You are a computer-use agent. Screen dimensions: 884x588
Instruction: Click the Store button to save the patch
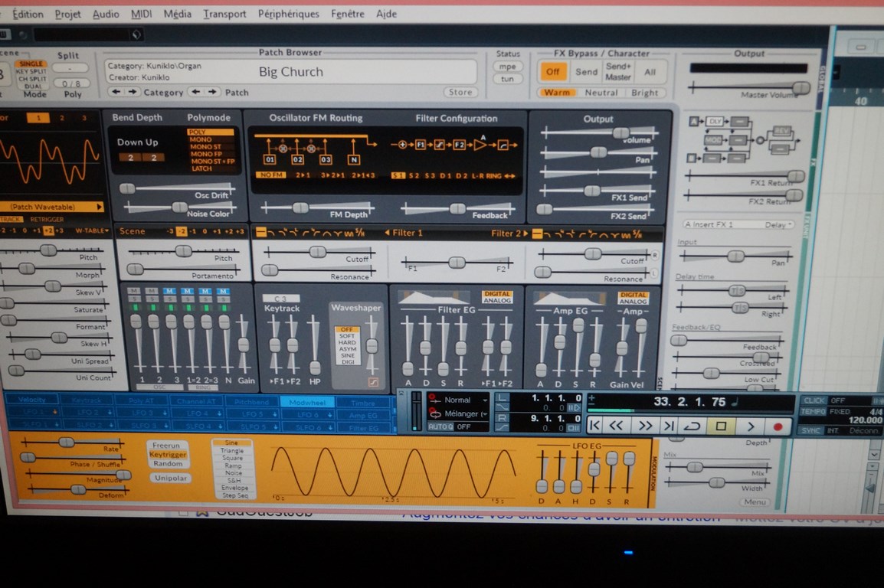[460, 92]
